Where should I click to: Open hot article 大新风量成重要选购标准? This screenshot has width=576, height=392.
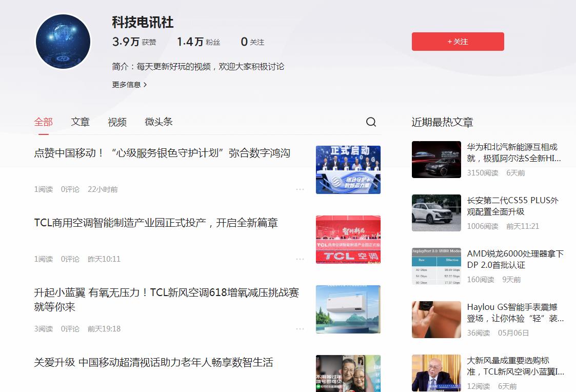pos(515,366)
